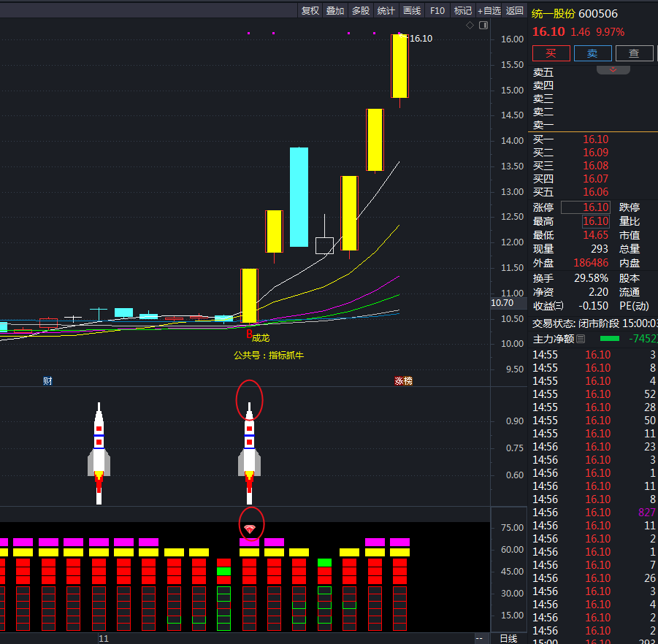Click the 日线 period label
Image resolution: width=658 pixels, height=644 pixels.
pyautogui.click(x=508, y=639)
